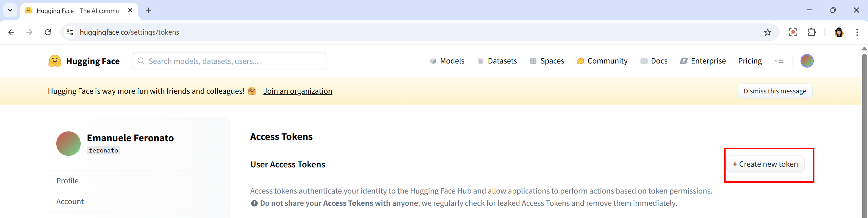Click the Hugging Face logo icon

pos(55,61)
